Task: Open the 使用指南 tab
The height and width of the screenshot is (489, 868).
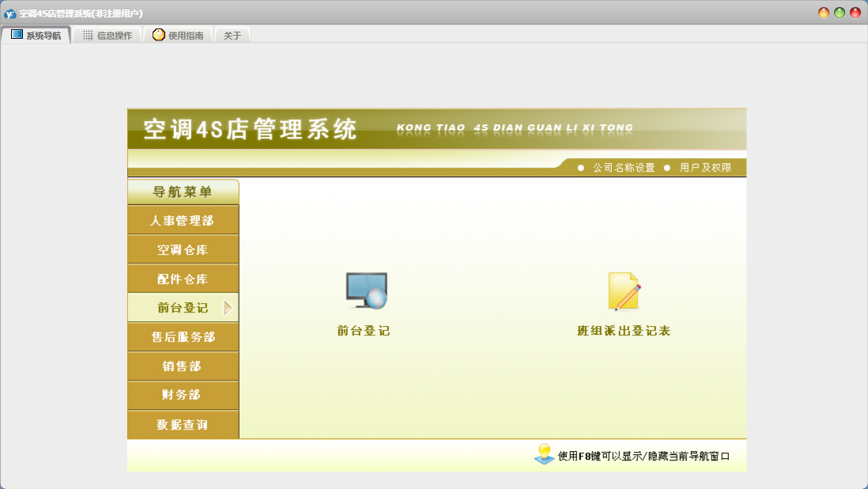Action: point(178,35)
